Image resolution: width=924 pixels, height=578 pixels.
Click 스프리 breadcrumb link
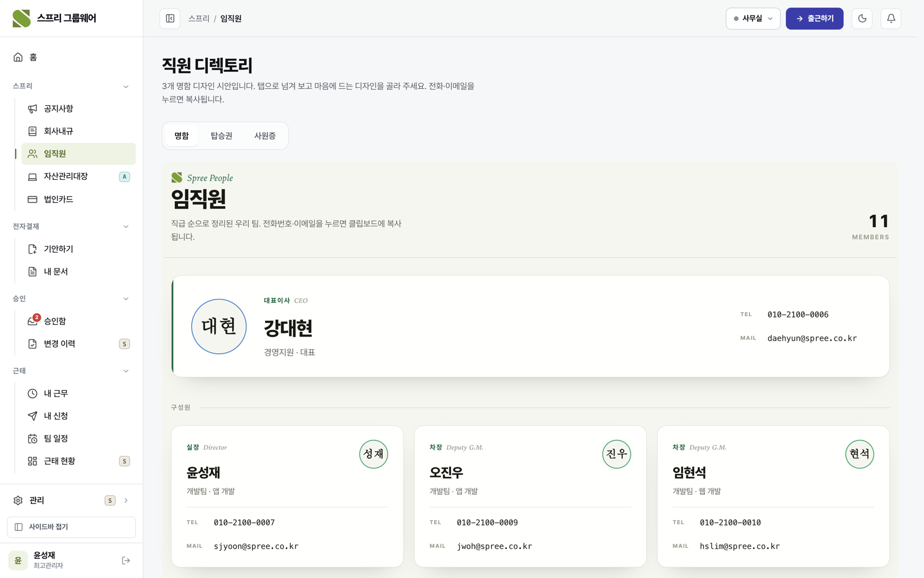point(199,18)
